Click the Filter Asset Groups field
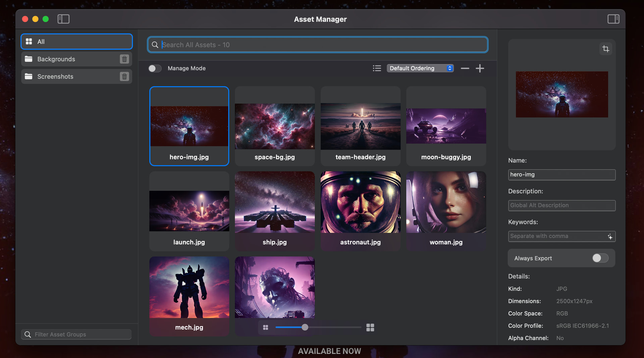The height and width of the screenshot is (358, 644). coord(80,334)
